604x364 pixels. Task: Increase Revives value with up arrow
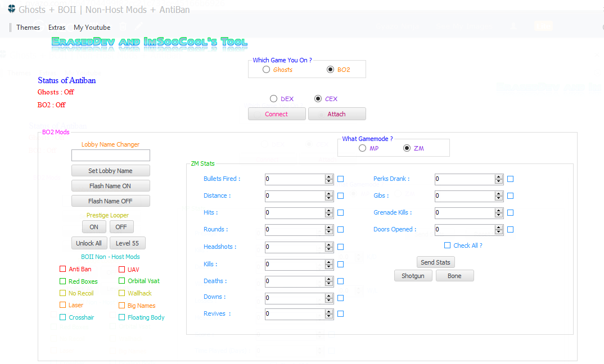329,312
